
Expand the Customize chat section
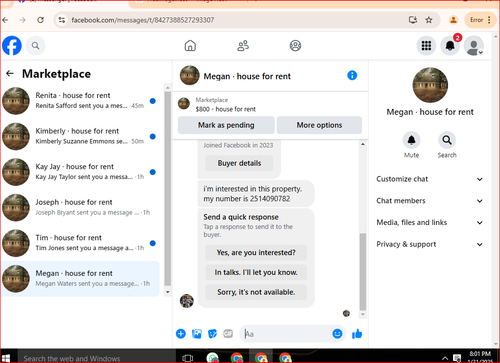[x=429, y=179]
